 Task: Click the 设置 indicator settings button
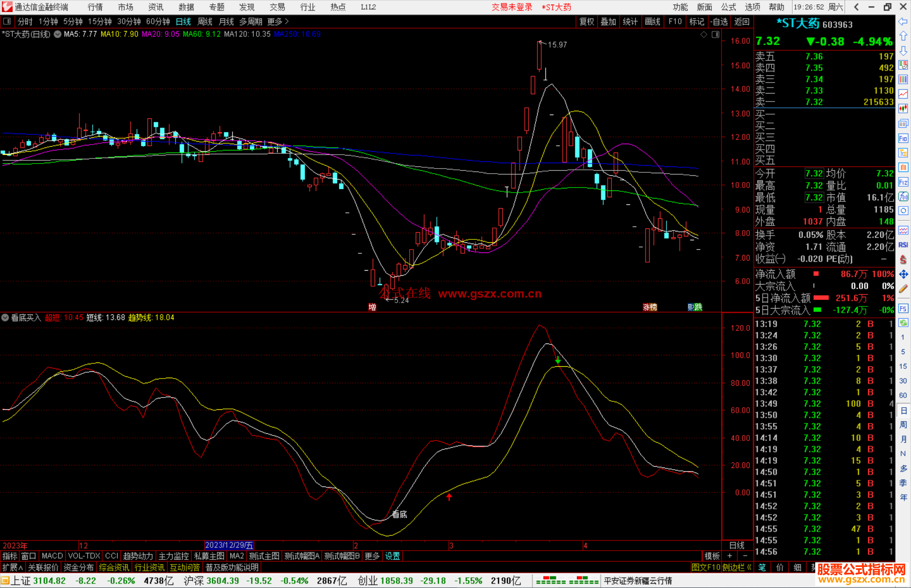(392, 556)
